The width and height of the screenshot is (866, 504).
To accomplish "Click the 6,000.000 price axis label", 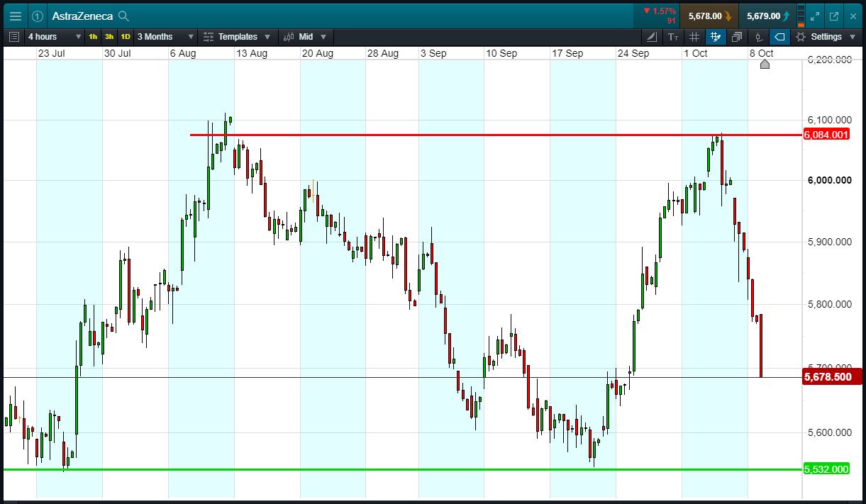I will click(x=829, y=180).
